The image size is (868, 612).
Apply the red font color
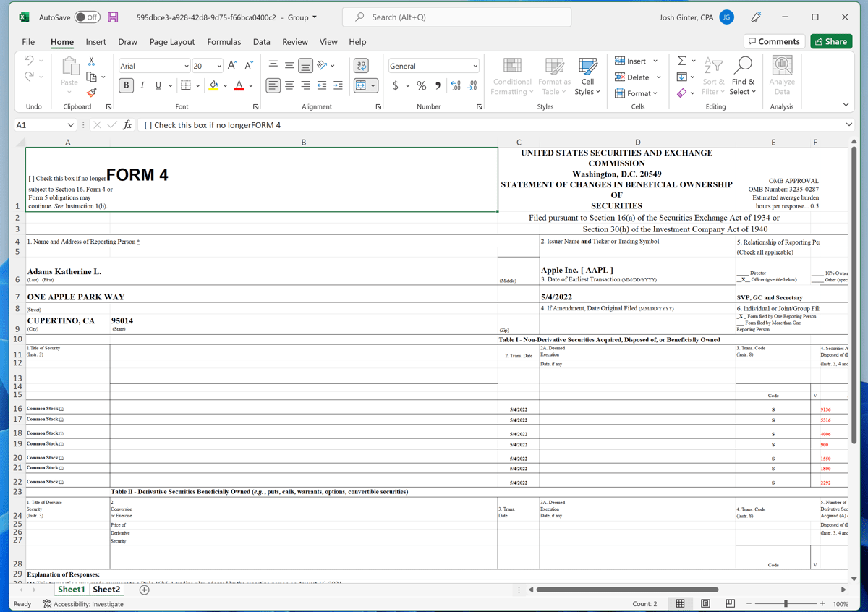point(239,86)
